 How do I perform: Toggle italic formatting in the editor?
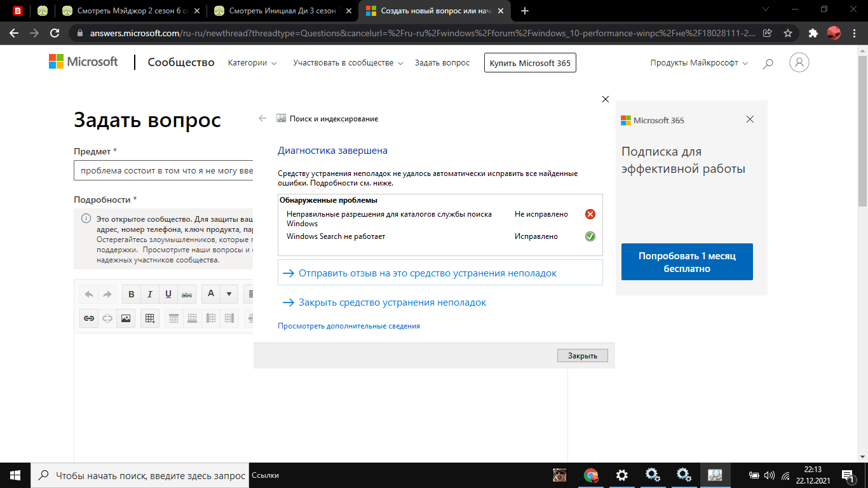pos(149,294)
